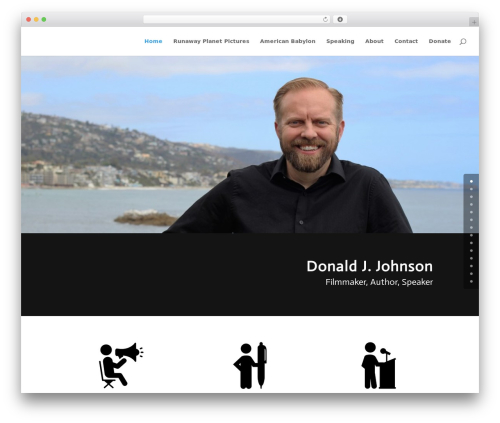The width and height of the screenshot is (500, 423).
Task: Open the Home menu item
Action: (x=153, y=41)
